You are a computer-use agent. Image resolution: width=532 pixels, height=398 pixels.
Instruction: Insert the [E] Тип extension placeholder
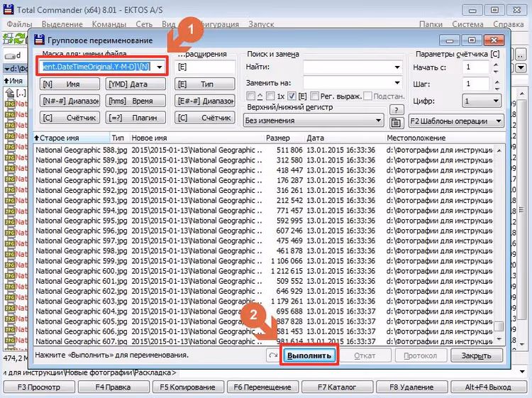(x=204, y=84)
